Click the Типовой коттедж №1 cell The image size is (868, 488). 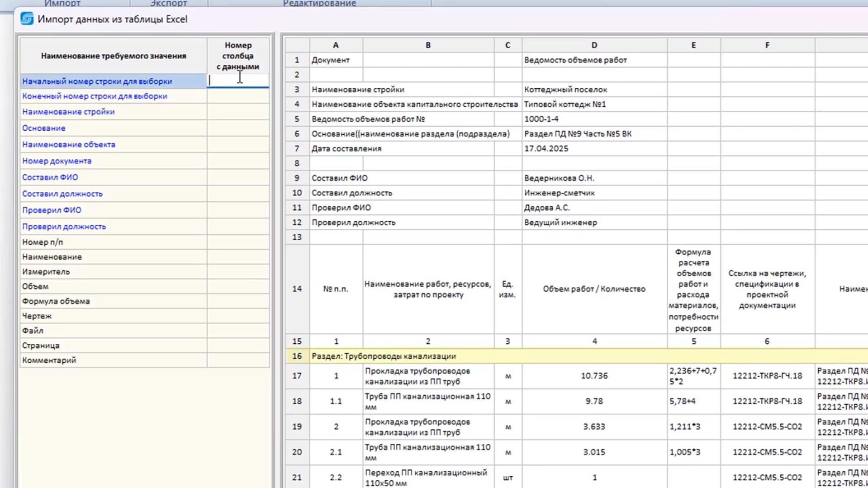[x=594, y=104]
